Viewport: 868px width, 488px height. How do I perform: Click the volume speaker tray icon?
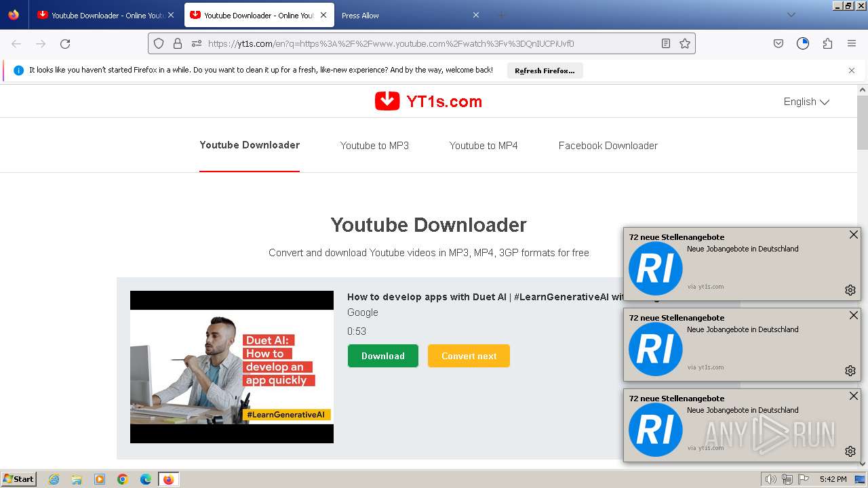click(x=770, y=479)
